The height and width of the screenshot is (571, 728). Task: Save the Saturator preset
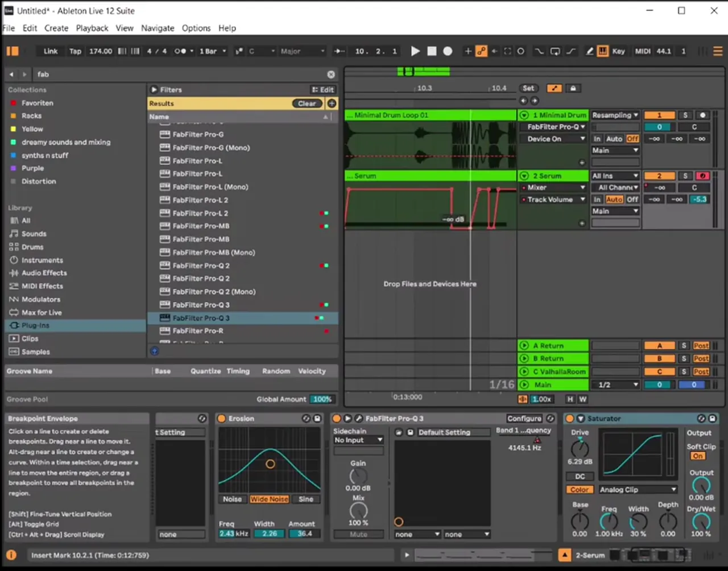(713, 419)
